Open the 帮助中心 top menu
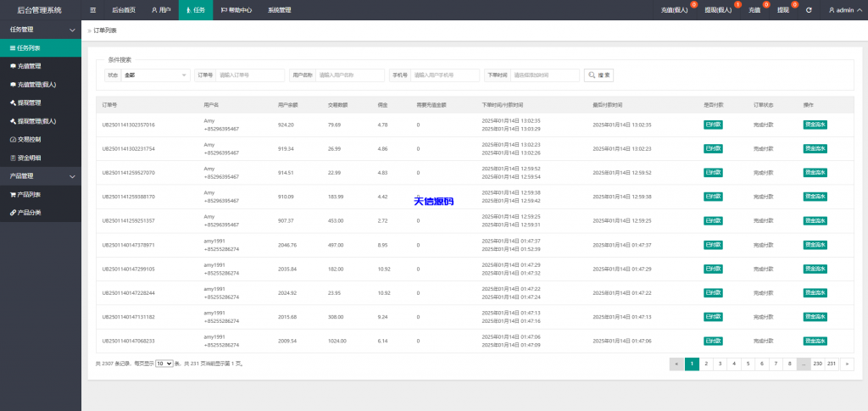 pos(236,10)
